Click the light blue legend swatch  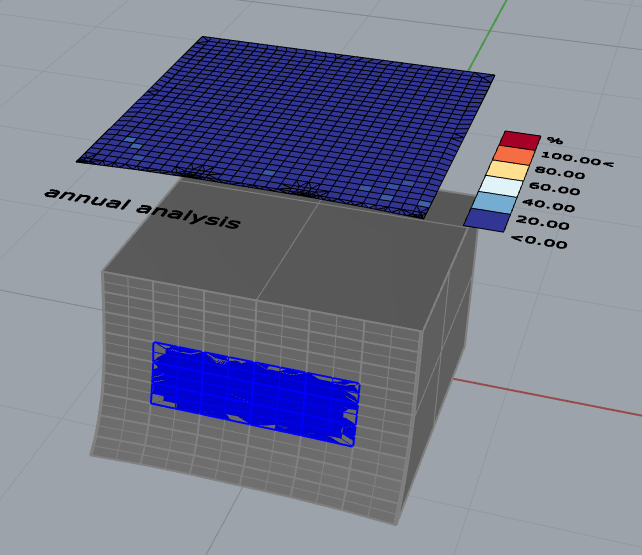pyautogui.click(x=495, y=203)
